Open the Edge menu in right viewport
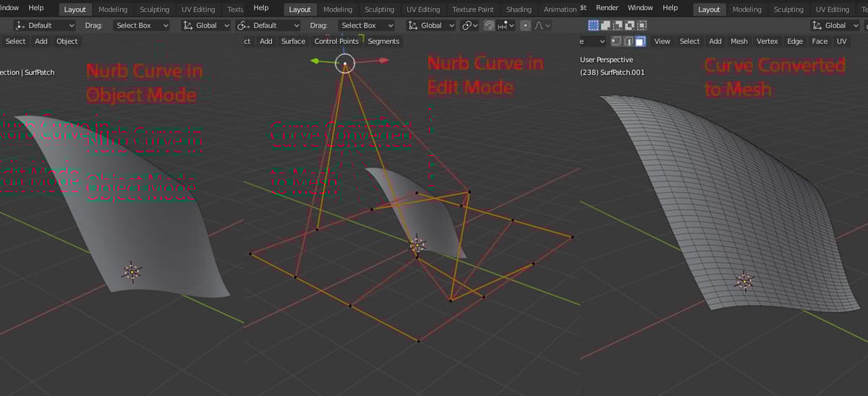 point(794,41)
